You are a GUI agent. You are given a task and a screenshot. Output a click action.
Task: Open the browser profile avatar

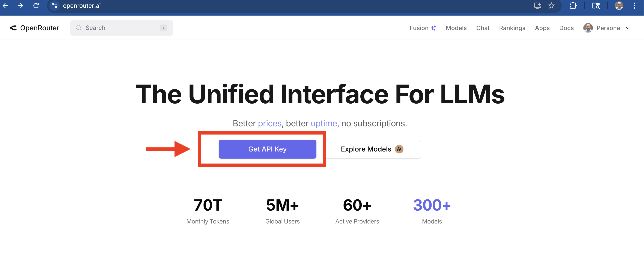619,6
